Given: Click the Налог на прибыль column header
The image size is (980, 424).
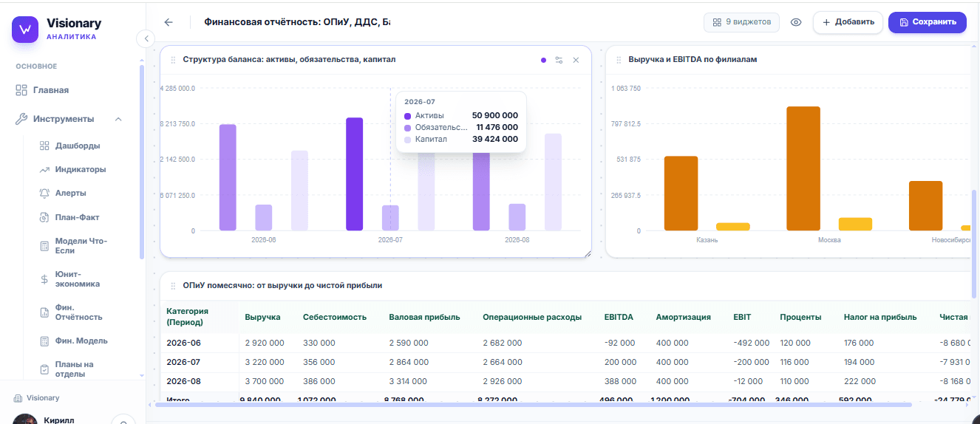Looking at the screenshot, I should click(880, 317).
